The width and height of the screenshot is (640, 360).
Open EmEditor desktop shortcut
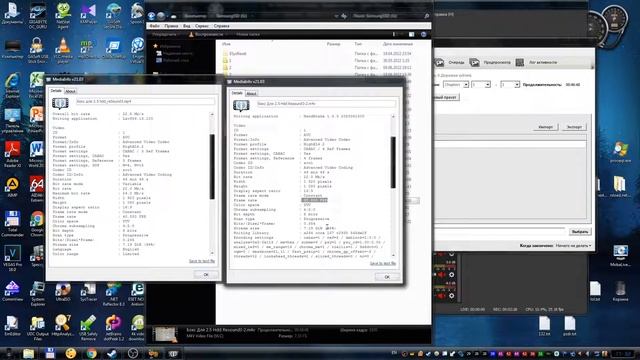coord(12,325)
